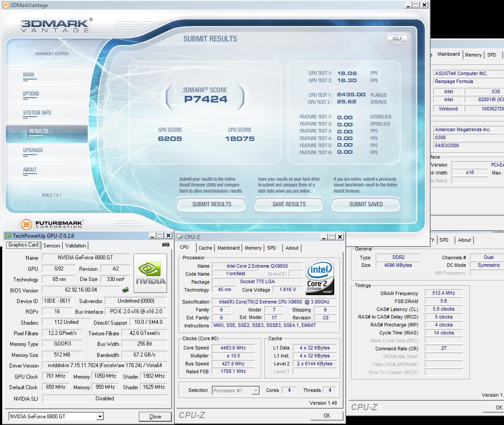
Task: Click the memory Size value 4096 MBytes
Action: 398,266
